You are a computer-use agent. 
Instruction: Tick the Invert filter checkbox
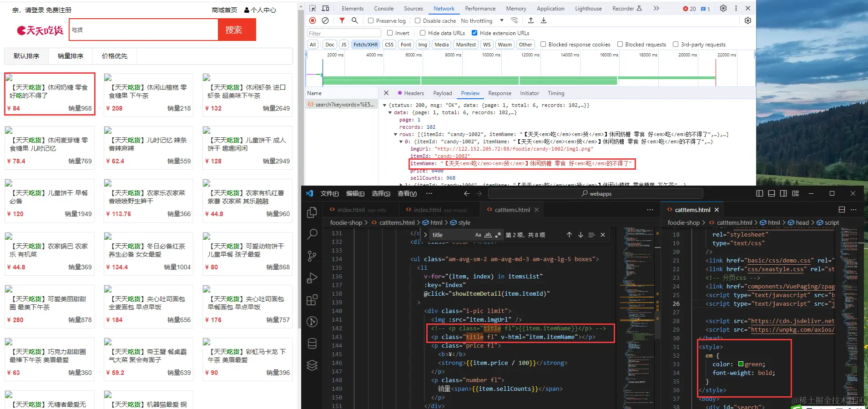[390, 33]
